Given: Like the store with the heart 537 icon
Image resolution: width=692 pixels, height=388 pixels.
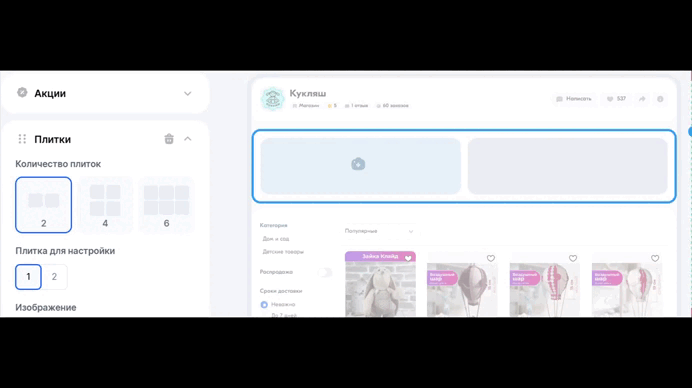Looking at the screenshot, I should [x=617, y=99].
